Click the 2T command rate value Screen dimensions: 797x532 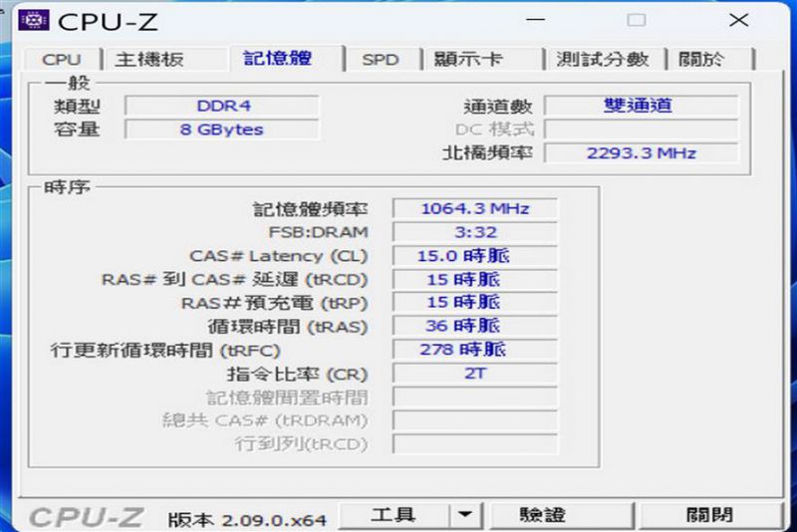click(475, 374)
